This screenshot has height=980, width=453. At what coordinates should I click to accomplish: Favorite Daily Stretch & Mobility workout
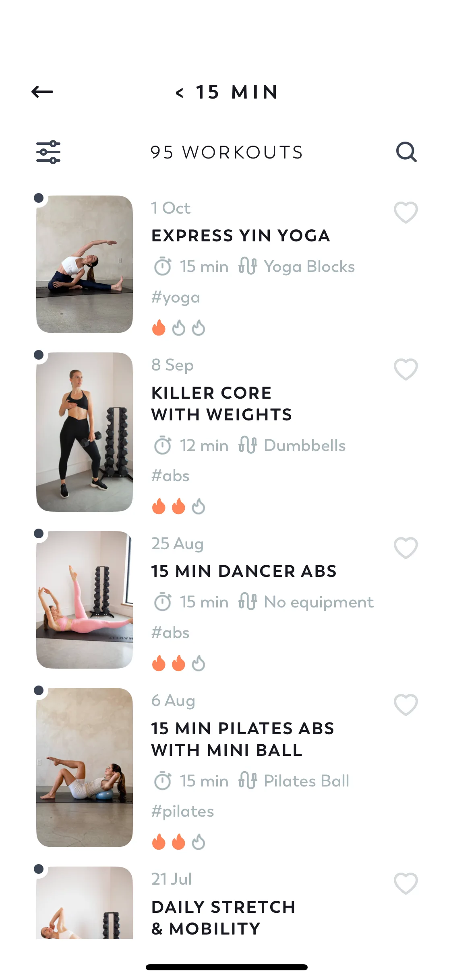pos(405,883)
